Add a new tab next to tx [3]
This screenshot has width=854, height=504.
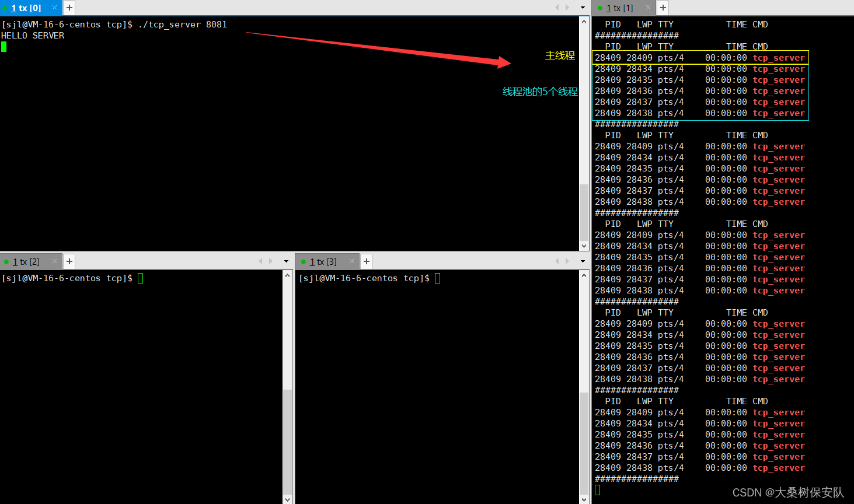click(x=367, y=261)
